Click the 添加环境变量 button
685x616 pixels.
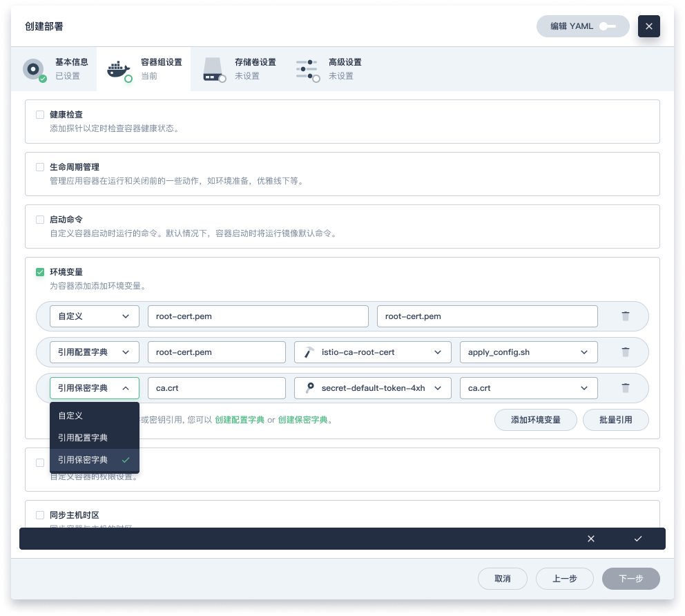point(536,420)
